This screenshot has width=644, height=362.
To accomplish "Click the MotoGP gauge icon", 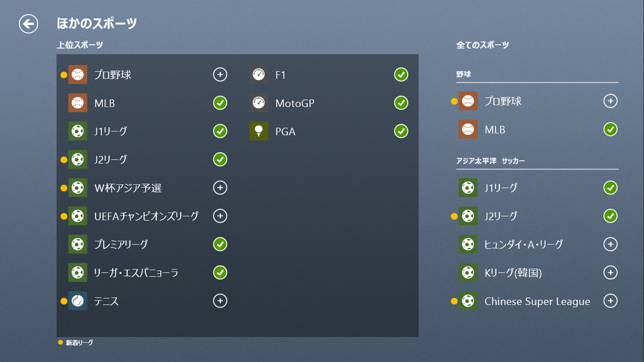I will [x=258, y=103].
